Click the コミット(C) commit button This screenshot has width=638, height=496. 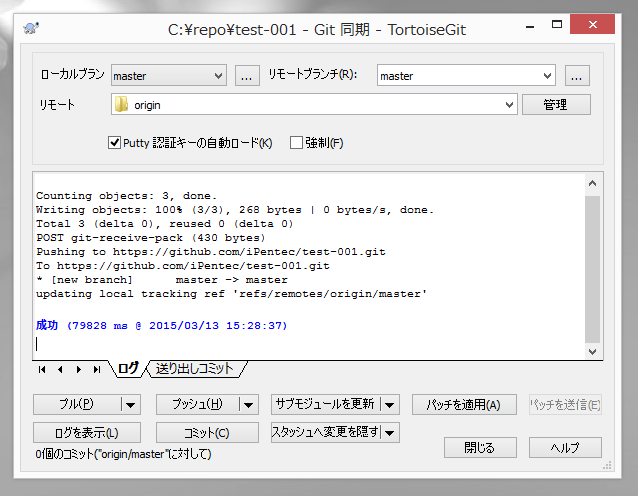(207, 433)
